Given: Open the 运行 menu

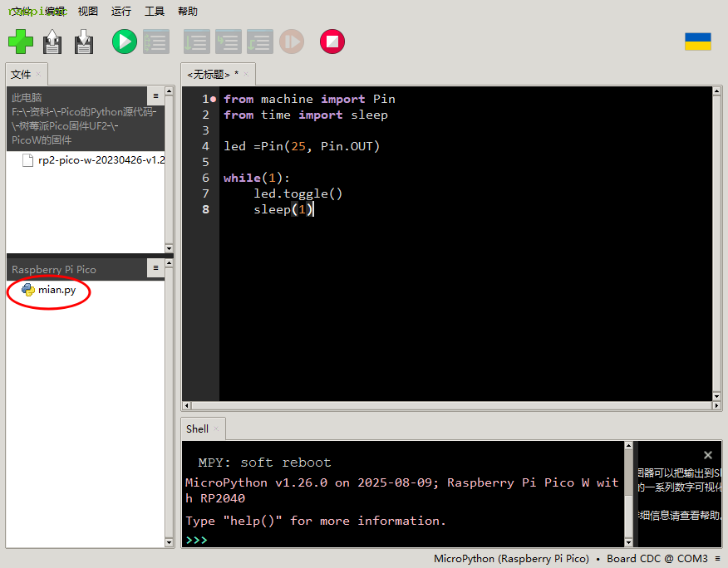Looking at the screenshot, I should [x=121, y=12].
